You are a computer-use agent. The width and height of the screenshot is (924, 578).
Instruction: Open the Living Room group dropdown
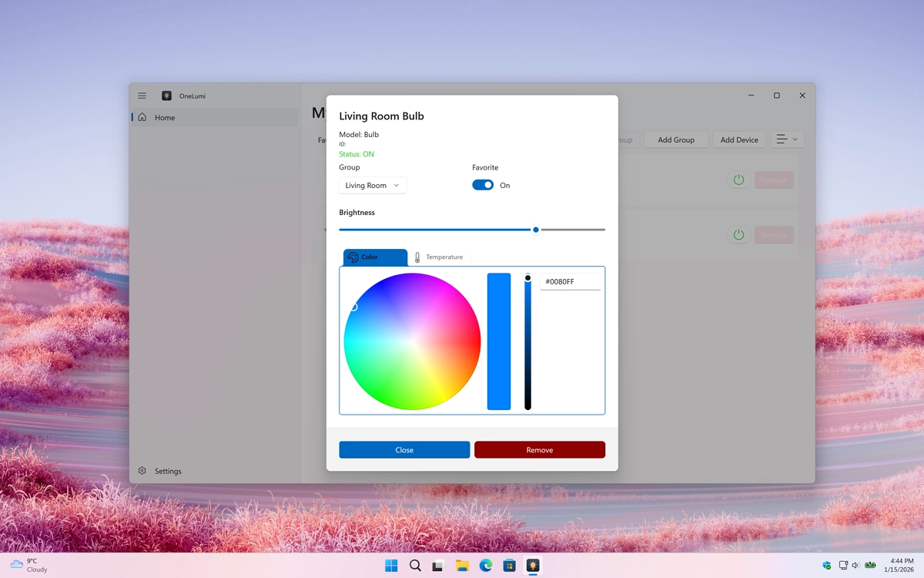point(372,185)
